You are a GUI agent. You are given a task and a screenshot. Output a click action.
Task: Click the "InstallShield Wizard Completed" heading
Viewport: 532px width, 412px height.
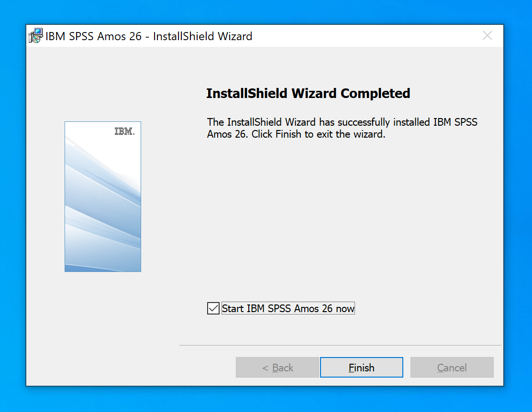coord(308,93)
